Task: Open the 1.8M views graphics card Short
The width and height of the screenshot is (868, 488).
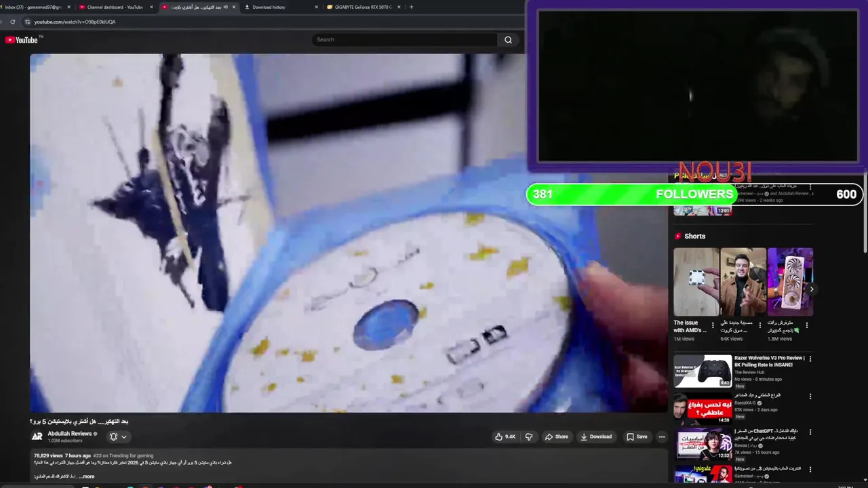Action: pyautogui.click(x=790, y=281)
